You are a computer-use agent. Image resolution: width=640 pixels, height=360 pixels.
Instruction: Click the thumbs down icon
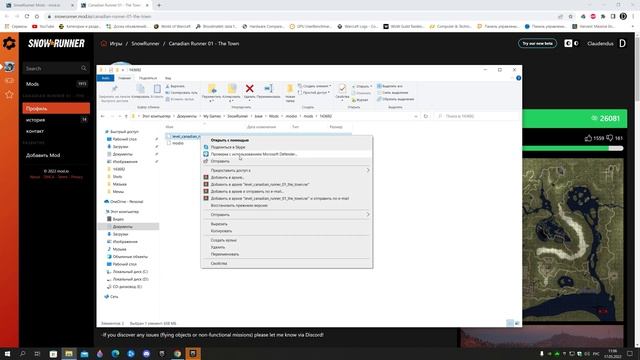coord(610,138)
